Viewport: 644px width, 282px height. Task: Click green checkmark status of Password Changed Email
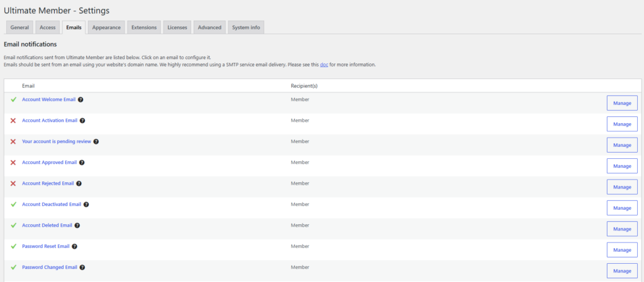pos(13,268)
